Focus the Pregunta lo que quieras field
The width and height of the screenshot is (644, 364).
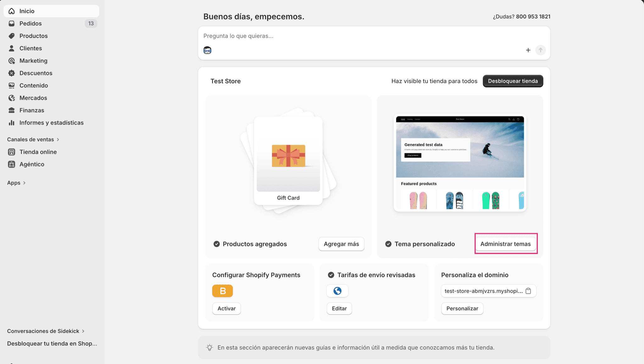pos(374,36)
